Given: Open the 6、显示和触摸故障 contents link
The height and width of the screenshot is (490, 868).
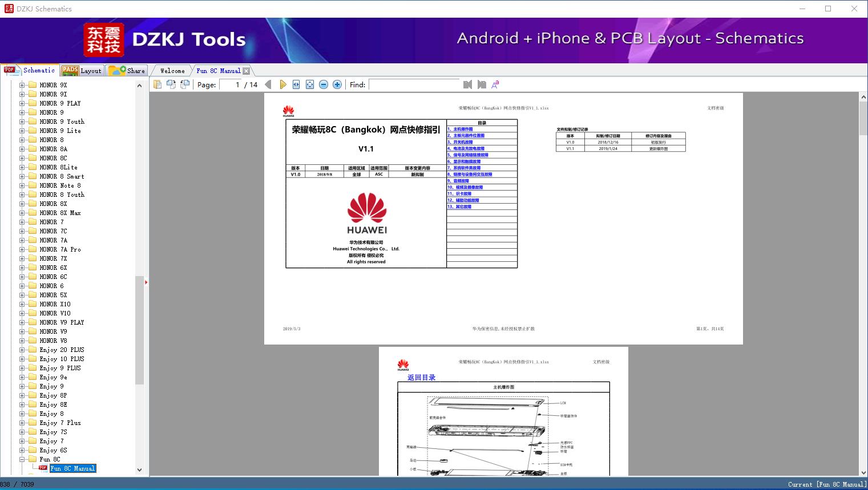Looking at the screenshot, I should click(464, 161).
